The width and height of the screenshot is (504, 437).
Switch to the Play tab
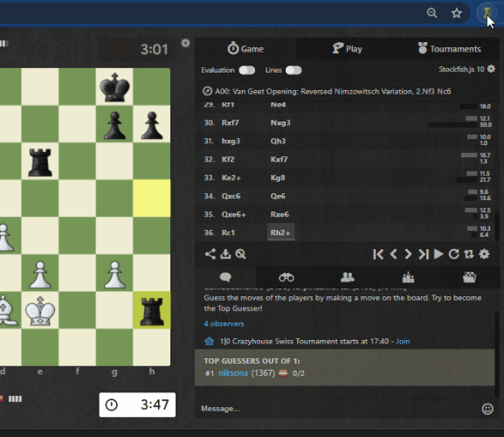pyautogui.click(x=347, y=49)
